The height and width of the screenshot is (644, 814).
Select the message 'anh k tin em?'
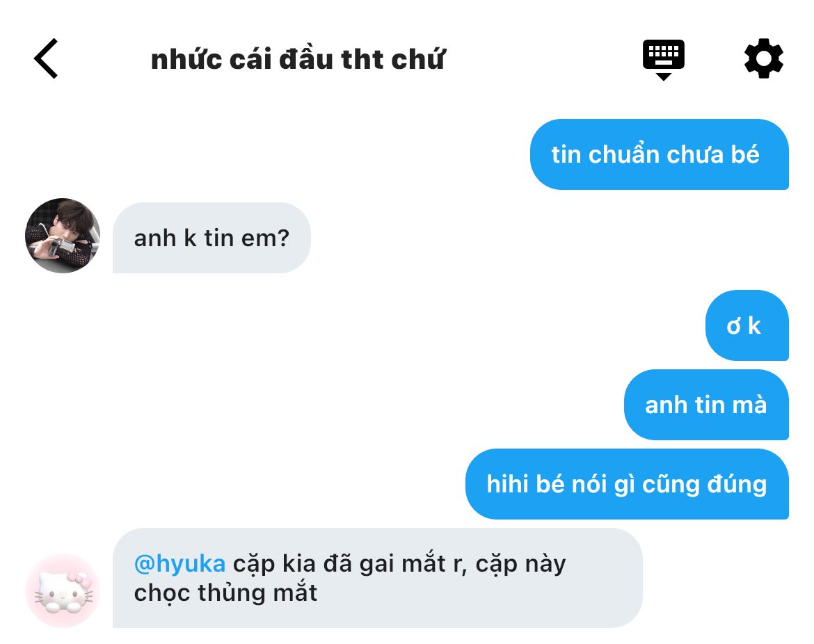coord(212,238)
